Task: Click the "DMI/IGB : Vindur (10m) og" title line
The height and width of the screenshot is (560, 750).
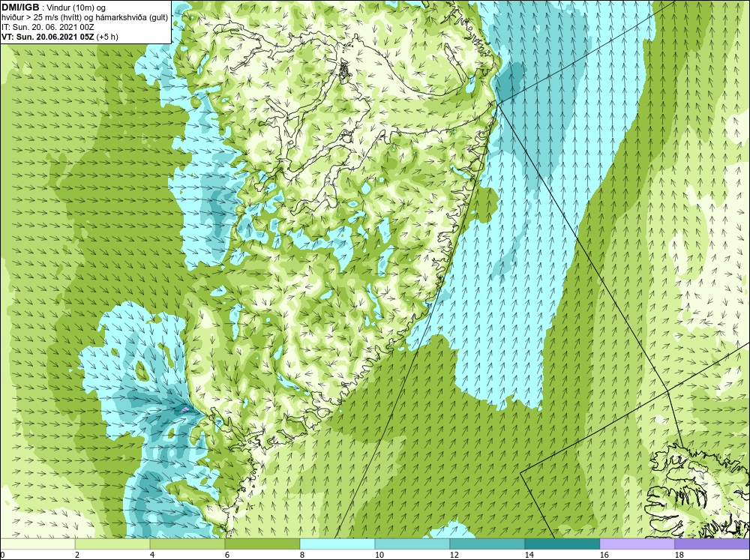Action: 53,7
